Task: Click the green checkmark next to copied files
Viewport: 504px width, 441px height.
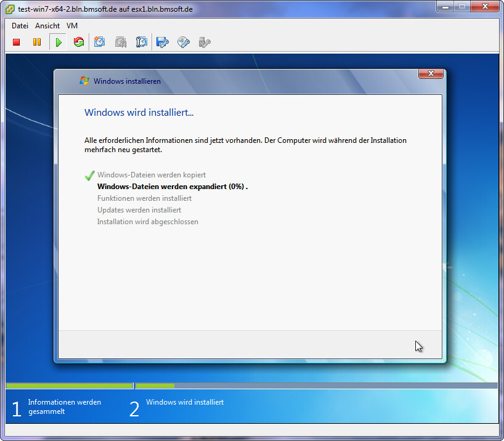Action: pyautogui.click(x=90, y=176)
